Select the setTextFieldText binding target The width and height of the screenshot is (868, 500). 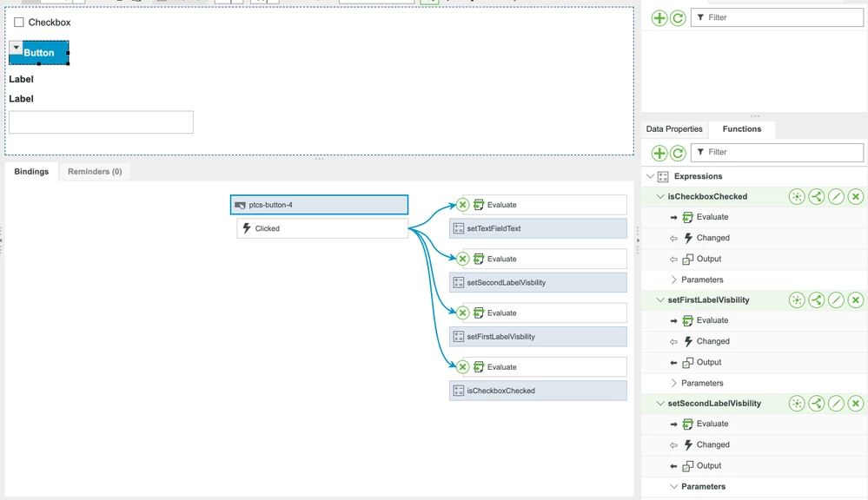click(538, 228)
